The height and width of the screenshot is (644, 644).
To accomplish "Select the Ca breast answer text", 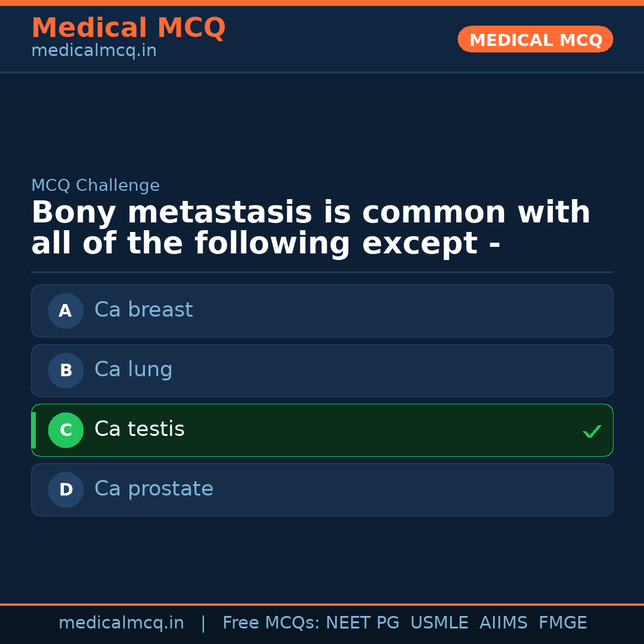I will coord(144,310).
